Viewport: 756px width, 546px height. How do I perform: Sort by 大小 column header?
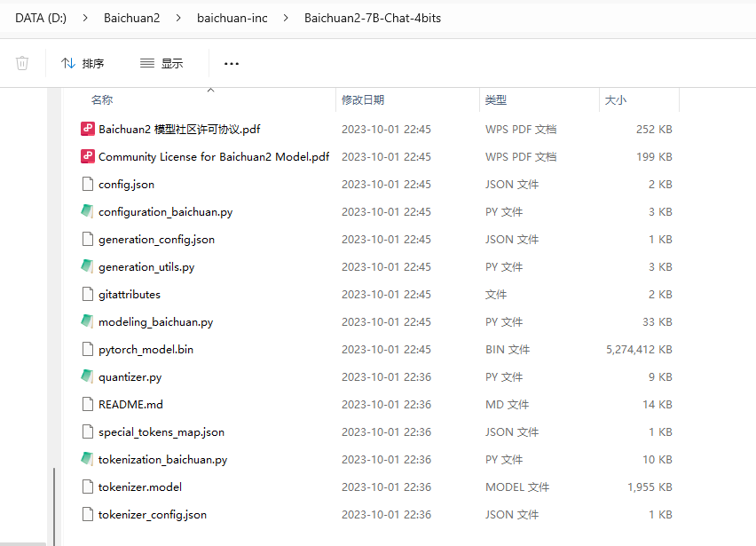point(616,99)
